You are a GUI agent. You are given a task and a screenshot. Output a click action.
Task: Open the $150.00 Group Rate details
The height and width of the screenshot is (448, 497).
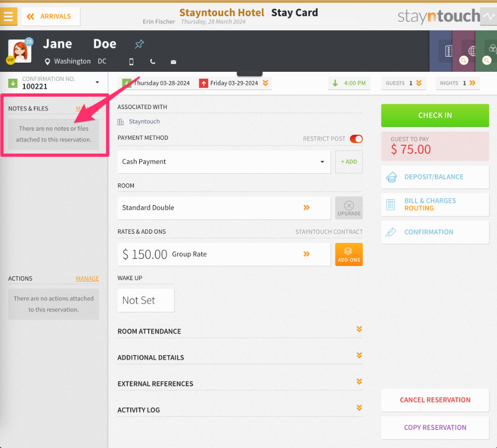click(224, 254)
